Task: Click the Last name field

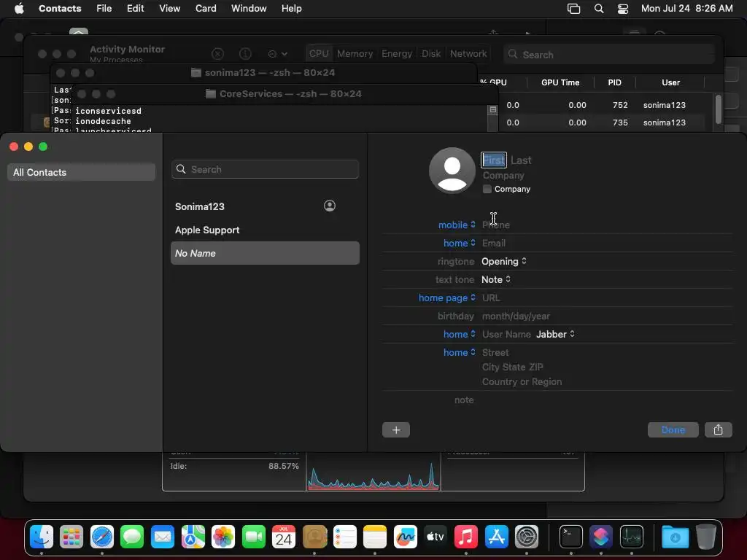Action: click(521, 160)
